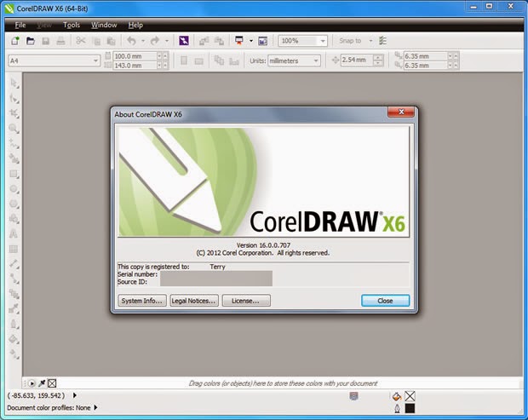Click the page height field 143.0 mm

[x=135, y=66]
